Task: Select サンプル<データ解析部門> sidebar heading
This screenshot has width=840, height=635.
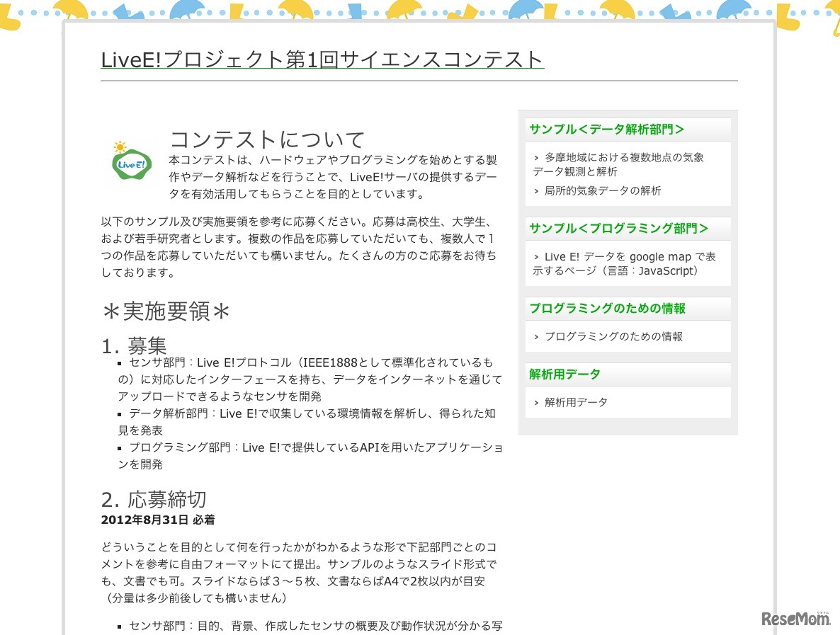Action: (x=606, y=129)
